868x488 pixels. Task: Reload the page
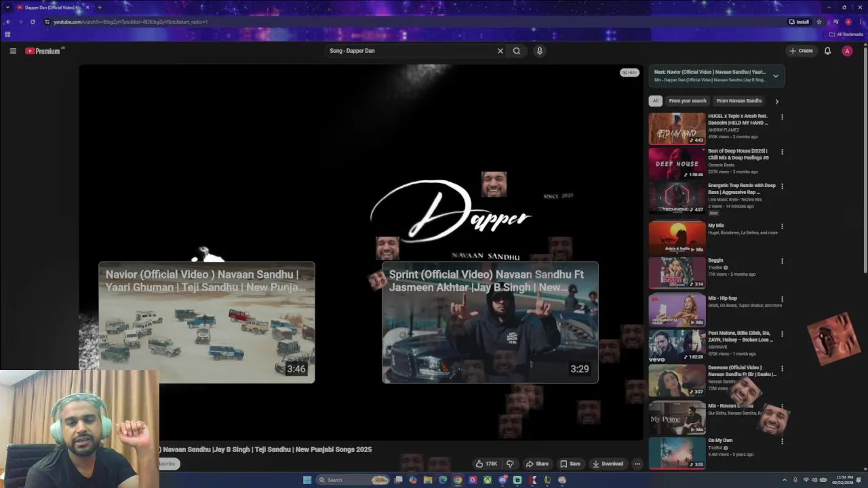tap(33, 22)
